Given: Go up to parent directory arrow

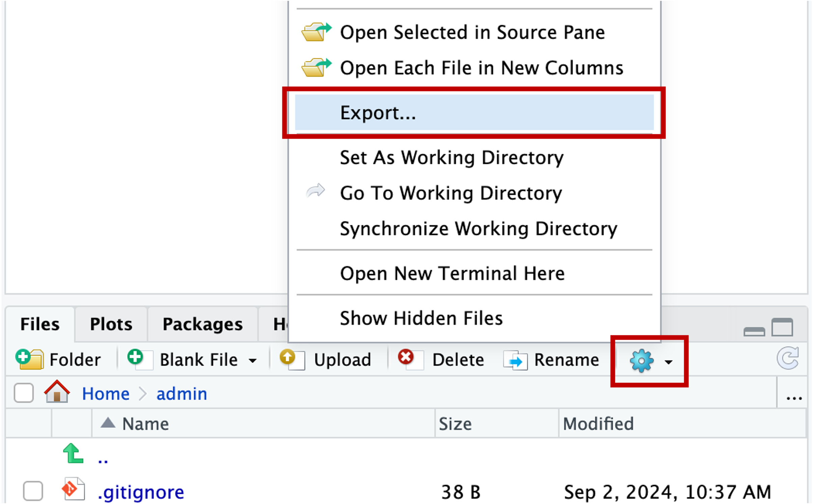Looking at the screenshot, I should [73, 454].
